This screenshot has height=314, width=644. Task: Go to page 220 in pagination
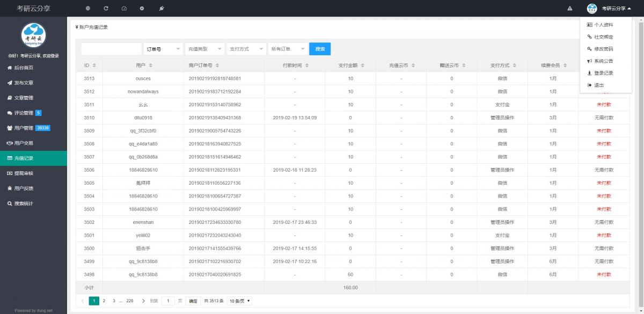[130, 301]
